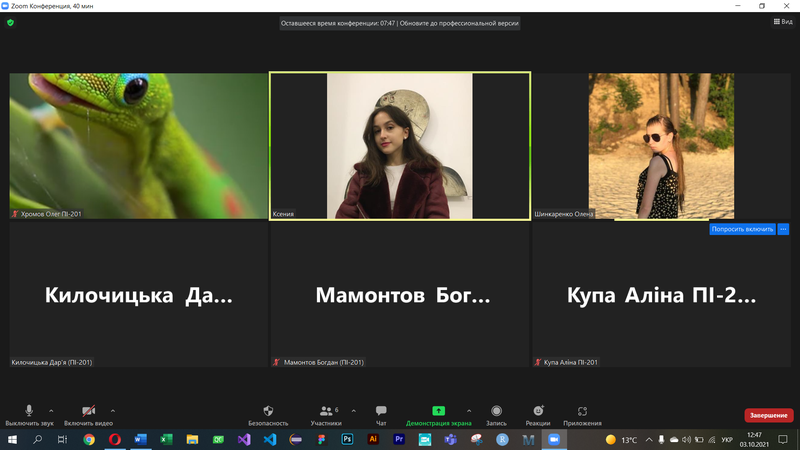Open the system volume control
Image resolution: width=800 pixels, height=450 pixels.
[686, 439]
